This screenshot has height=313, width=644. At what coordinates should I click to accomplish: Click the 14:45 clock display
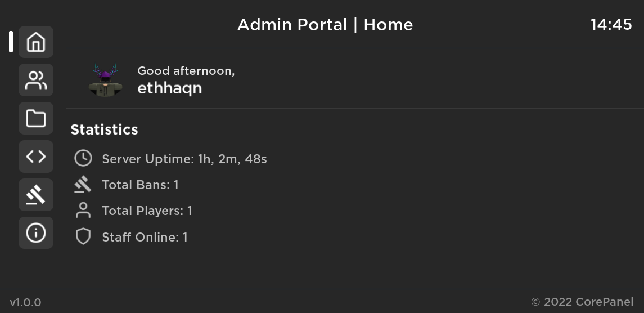tap(611, 25)
